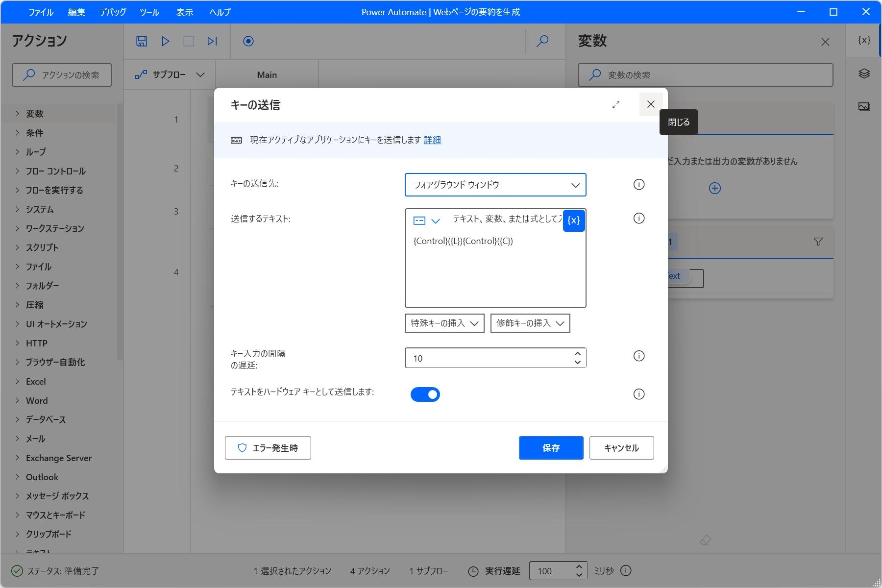
Task: Toggle the variables pane {x} icon
Action: pyautogui.click(x=864, y=40)
